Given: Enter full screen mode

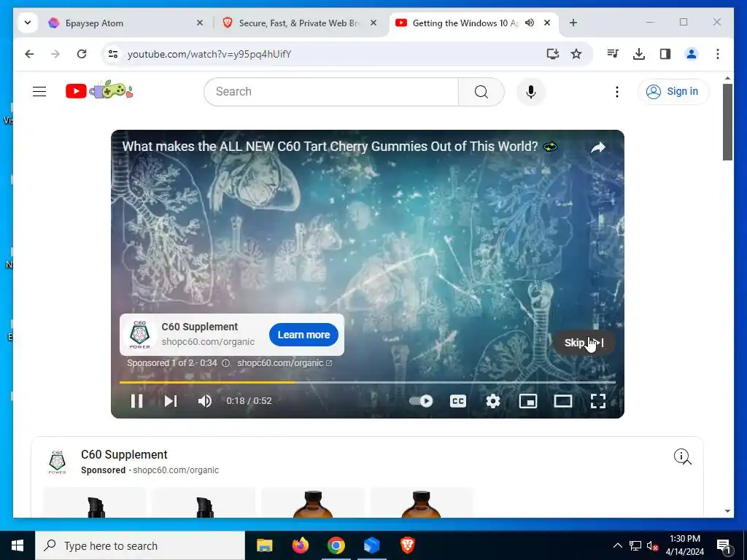Looking at the screenshot, I should pyautogui.click(x=598, y=401).
